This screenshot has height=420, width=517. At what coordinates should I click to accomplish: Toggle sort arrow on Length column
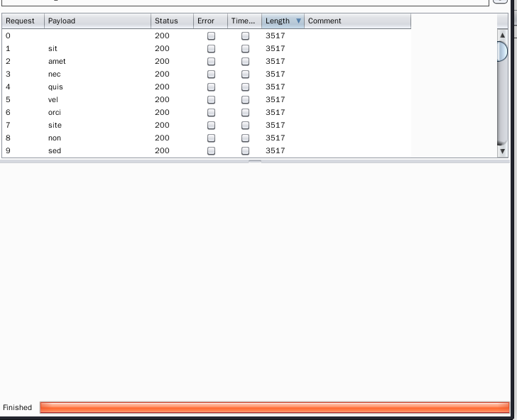coord(298,21)
